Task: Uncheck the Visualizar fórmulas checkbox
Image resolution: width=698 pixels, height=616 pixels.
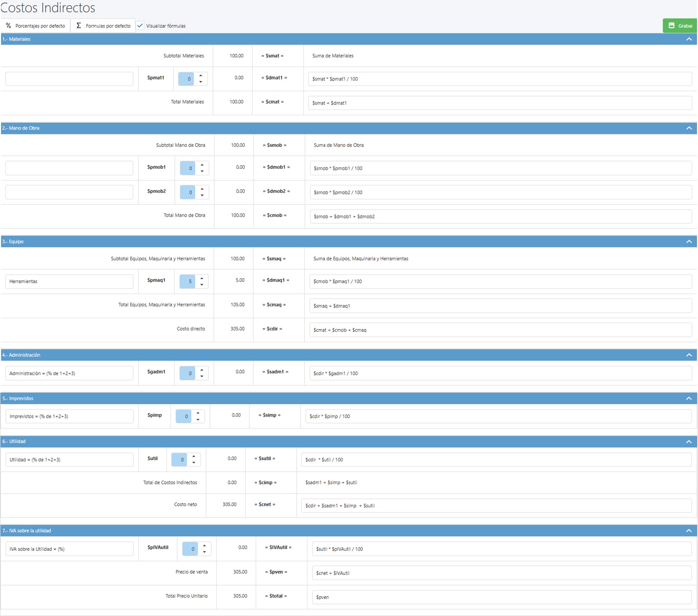Action: point(140,26)
